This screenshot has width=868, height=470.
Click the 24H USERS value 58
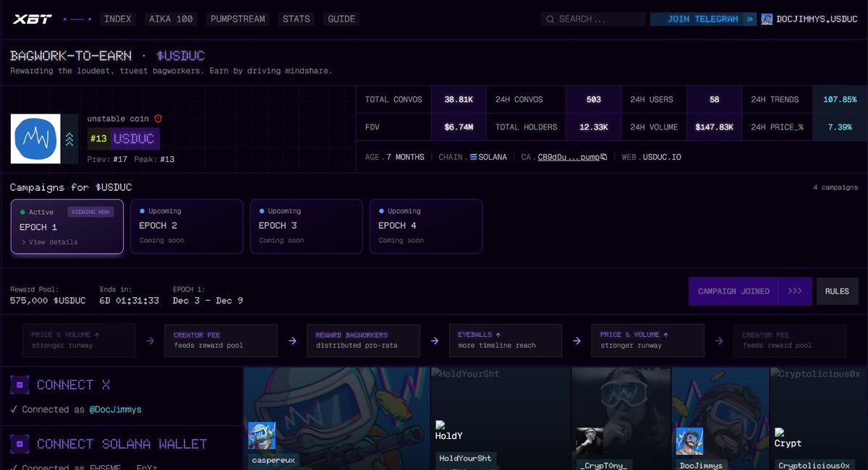[x=714, y=100]
